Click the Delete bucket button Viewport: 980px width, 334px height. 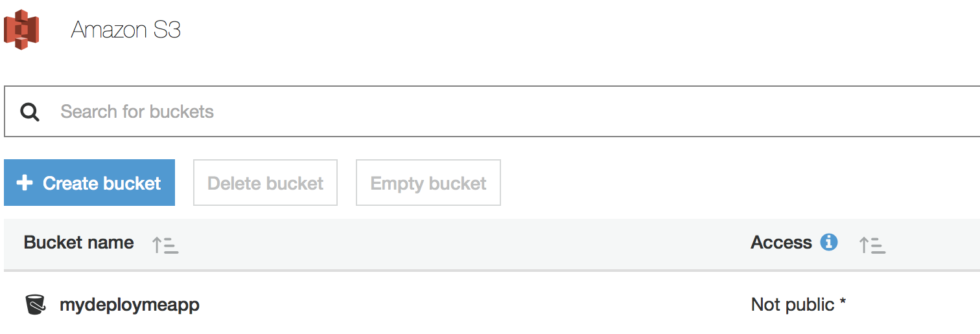tap(266, 183)
